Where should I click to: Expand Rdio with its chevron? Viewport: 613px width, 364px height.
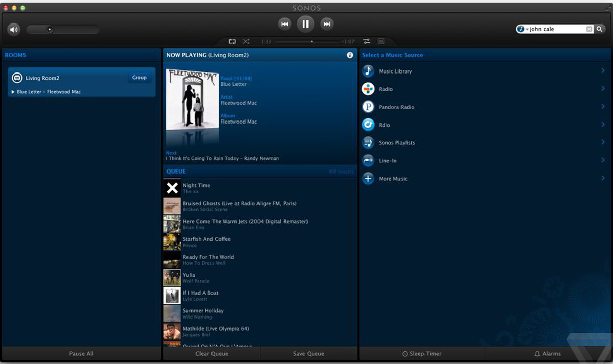click(x=603, y=125)
